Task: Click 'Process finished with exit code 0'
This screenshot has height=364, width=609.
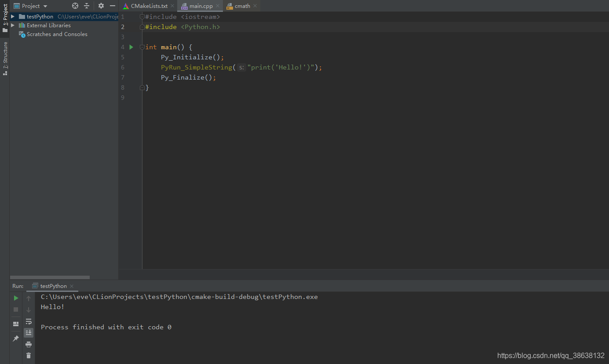Action: [x=106, y=327]
